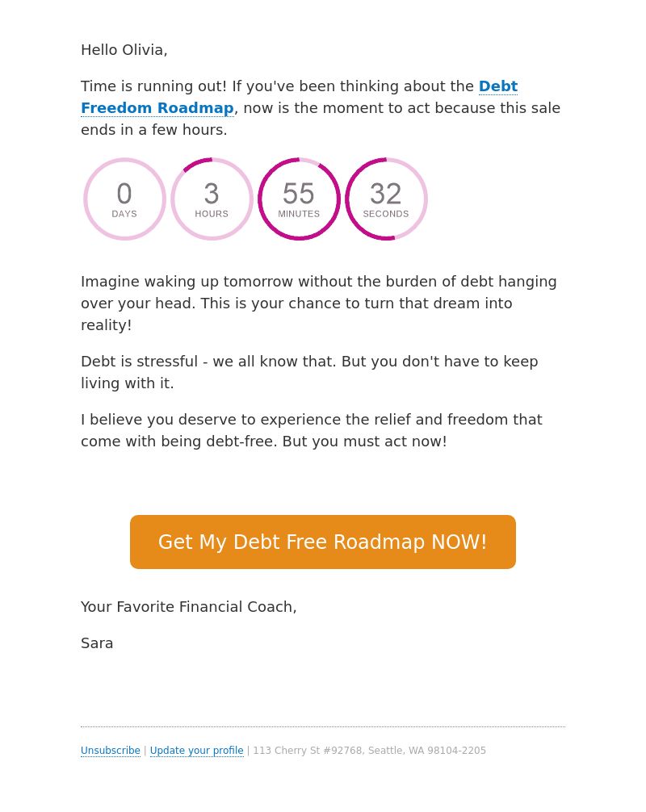
Task: Click the Debt is stressful paragraph
Action: pos(309,372)
